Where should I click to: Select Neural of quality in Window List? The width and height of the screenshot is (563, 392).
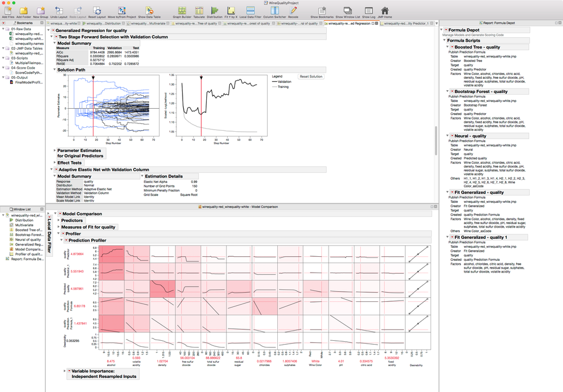point(28,239)
